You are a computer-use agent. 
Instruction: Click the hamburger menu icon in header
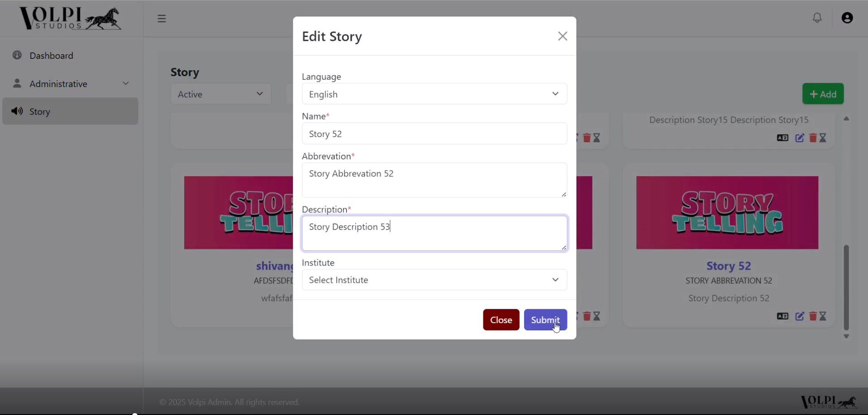(162, 19)
